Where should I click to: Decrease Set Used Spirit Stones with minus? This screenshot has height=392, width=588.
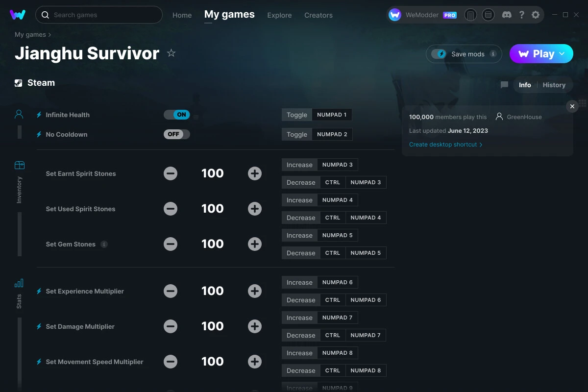tap(171, 209)
